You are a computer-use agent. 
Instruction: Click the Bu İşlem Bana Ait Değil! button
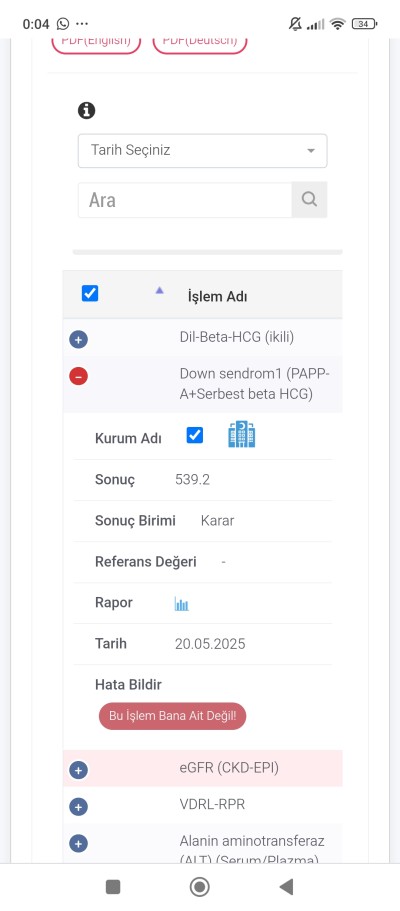click(173, 716)
